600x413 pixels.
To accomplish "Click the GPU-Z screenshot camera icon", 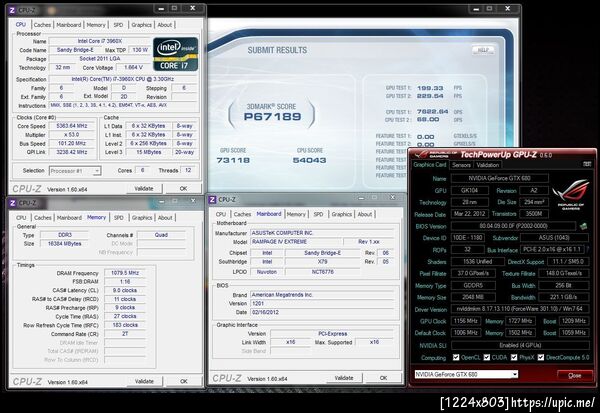I will (587, 164).
